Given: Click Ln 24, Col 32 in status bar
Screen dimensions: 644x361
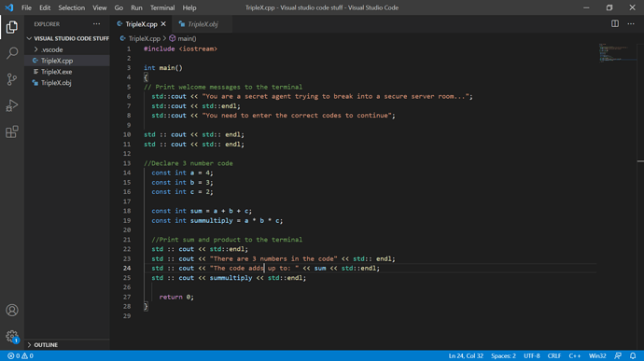Looking at the screenshot, I should 466,355.
